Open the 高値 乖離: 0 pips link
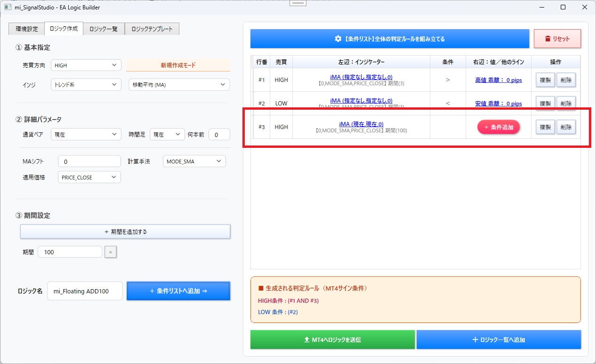 tap(499, 80)
